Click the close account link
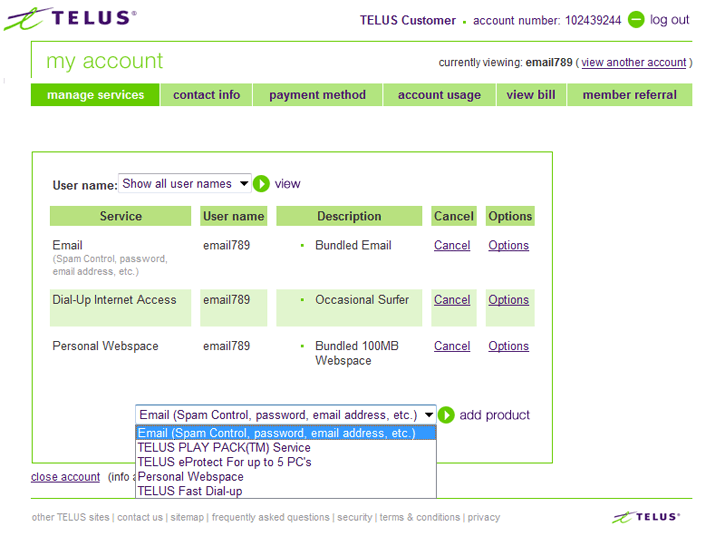 tap(65, 477)
